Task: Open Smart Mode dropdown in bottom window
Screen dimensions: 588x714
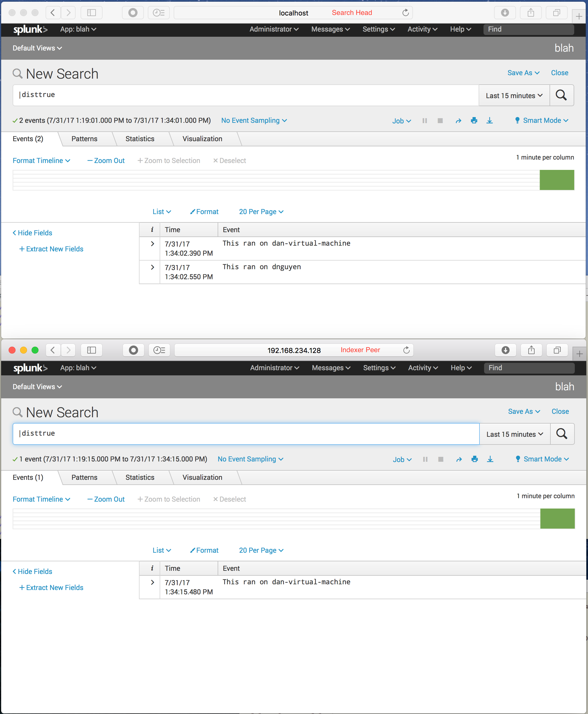Action: pyautogui.click(x=542, y=459)
